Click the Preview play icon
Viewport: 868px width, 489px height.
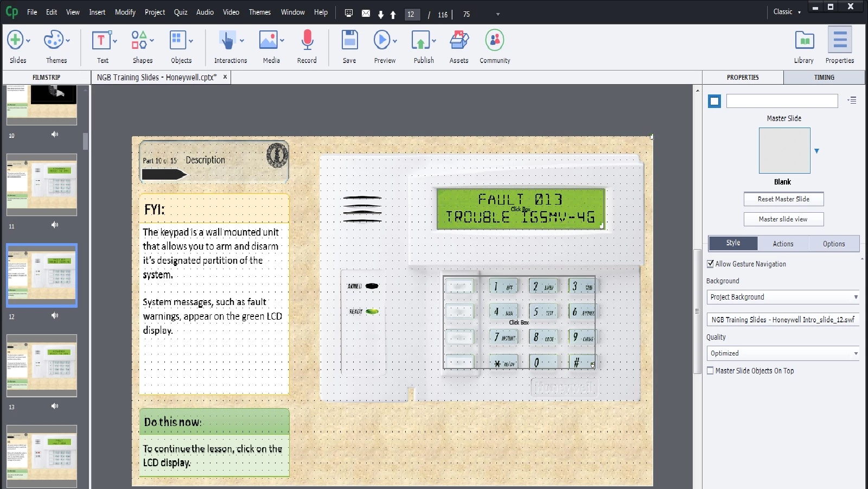(381, 40)
